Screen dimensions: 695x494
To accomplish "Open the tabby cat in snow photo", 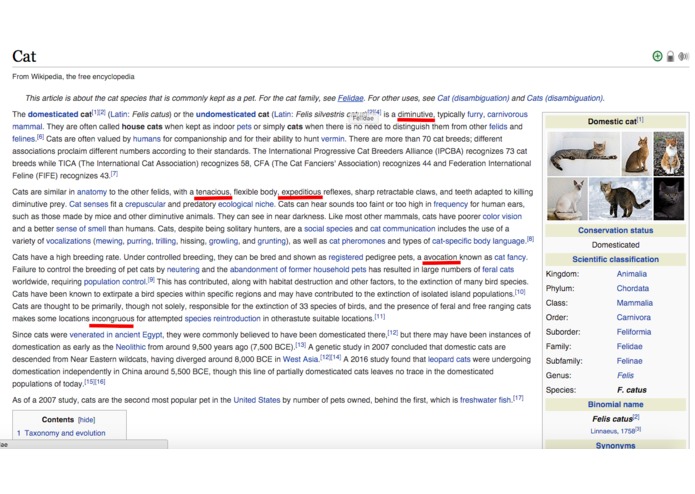I will 621,199.
